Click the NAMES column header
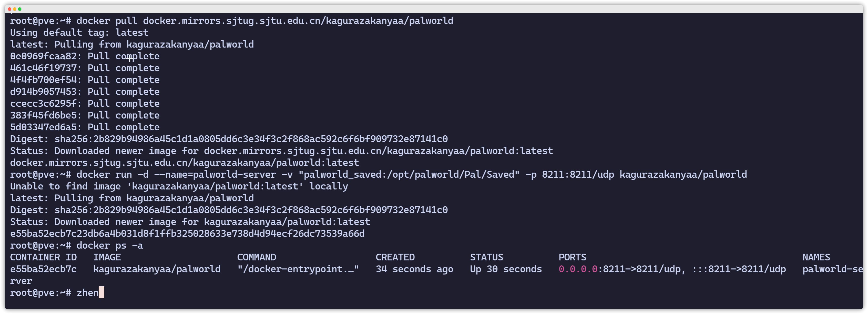 click(816, 257)
